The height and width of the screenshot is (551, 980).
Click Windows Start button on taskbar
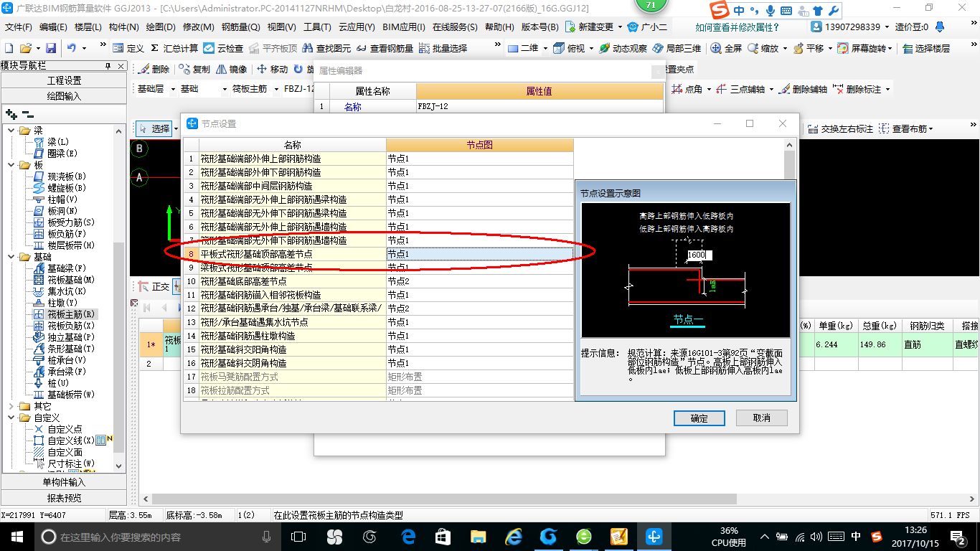[x=17, y=537]
